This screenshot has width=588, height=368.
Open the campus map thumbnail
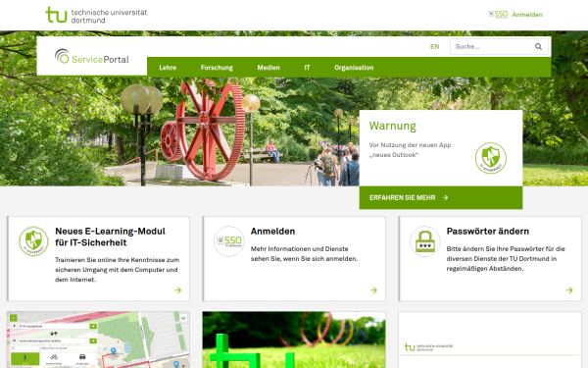pyautogui.click(x=98, y=340)
